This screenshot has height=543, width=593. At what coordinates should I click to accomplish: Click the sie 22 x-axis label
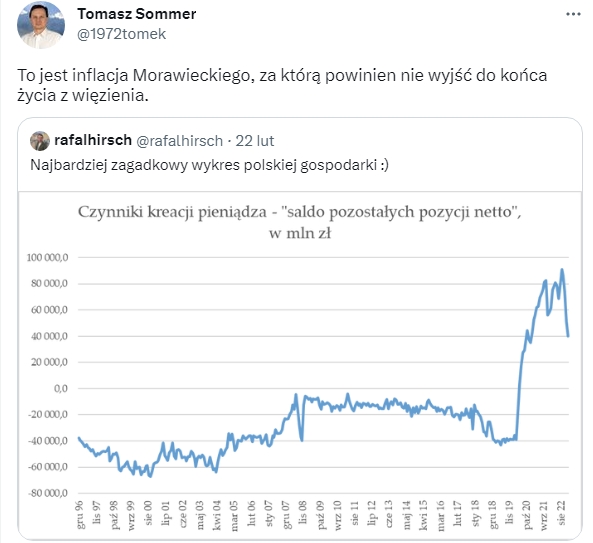tap(562, 513)
